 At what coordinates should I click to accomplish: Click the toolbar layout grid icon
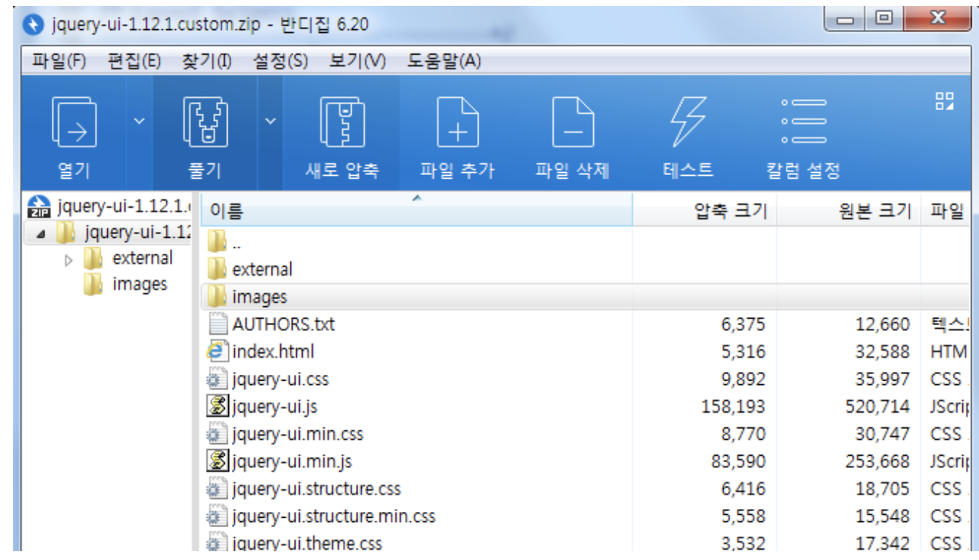coord(945,101)
